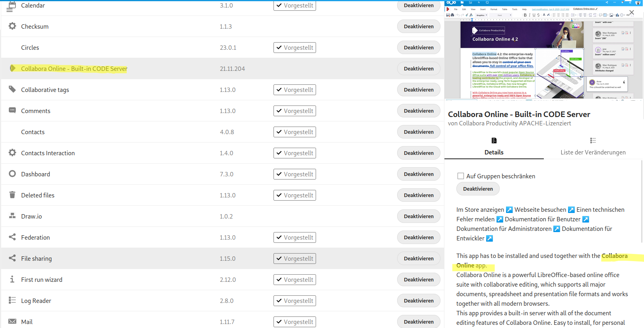Click the Federation share icon
The height and width of the screenshot is (328, 644).
click(x=12, y=237)
